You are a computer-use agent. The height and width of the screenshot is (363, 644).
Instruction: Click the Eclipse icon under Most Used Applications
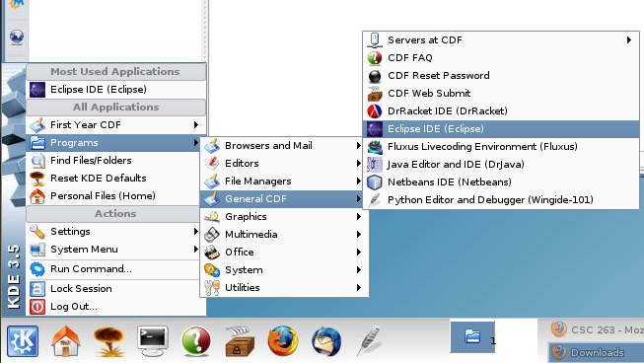tap(37, 90)
